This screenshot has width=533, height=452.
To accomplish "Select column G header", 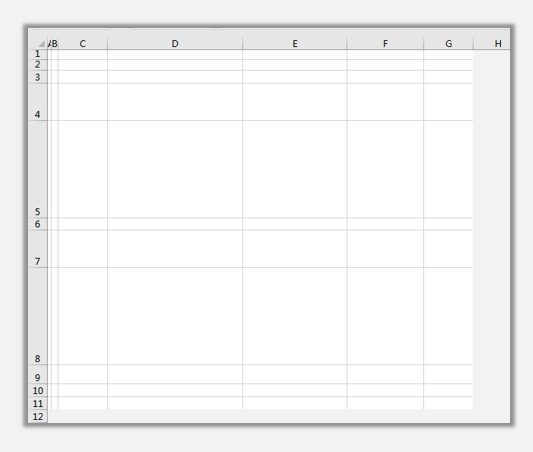I will pos(448,44).
